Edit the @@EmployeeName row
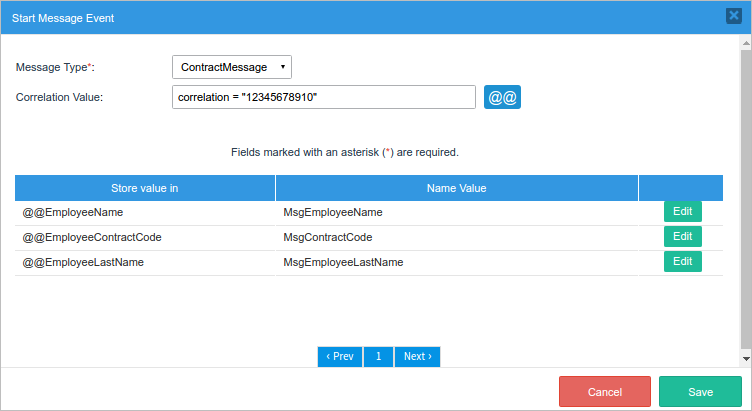 [x=682, y=212]
